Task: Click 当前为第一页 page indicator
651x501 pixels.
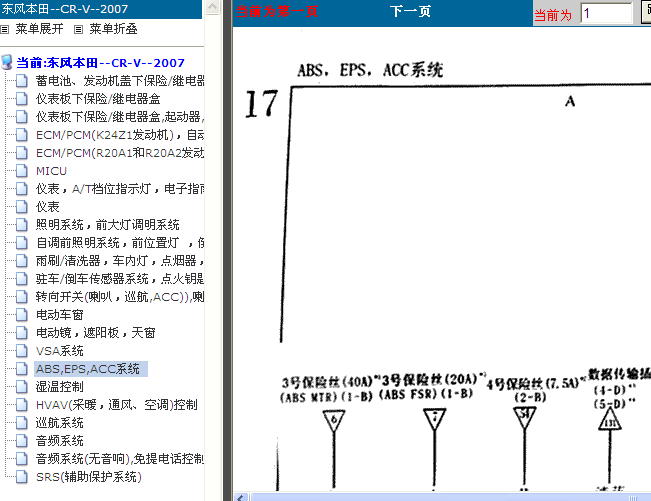Action: click(277, 11)
